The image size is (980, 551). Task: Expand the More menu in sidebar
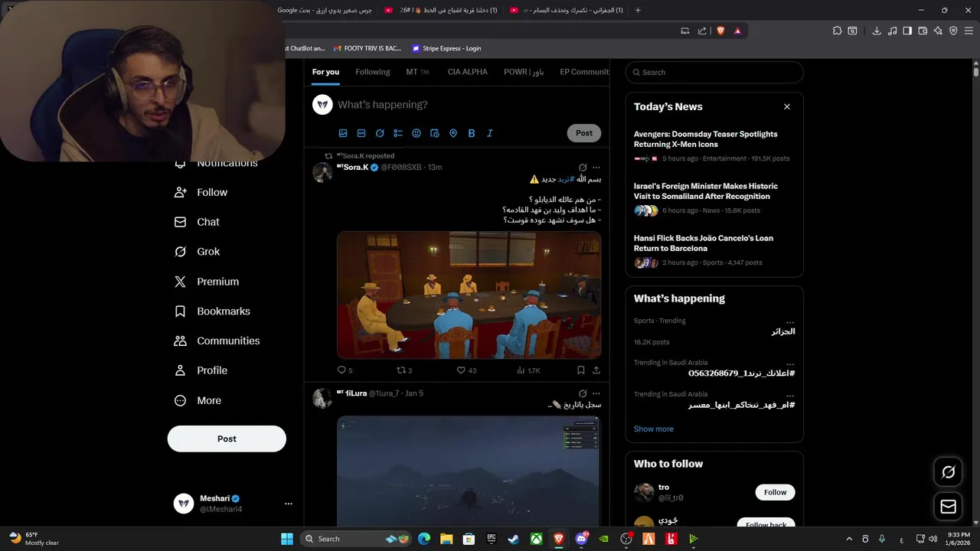pyautogui.click(x=198, y=400)
